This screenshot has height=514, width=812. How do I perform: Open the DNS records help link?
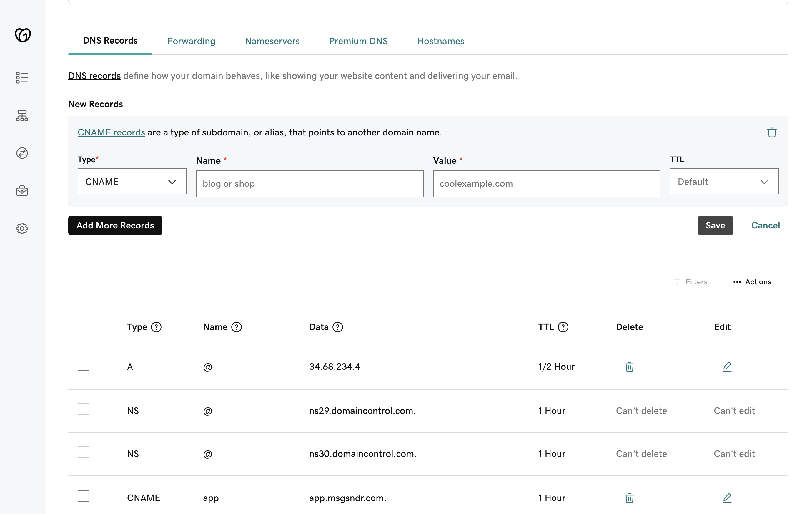tap(94, 76)
